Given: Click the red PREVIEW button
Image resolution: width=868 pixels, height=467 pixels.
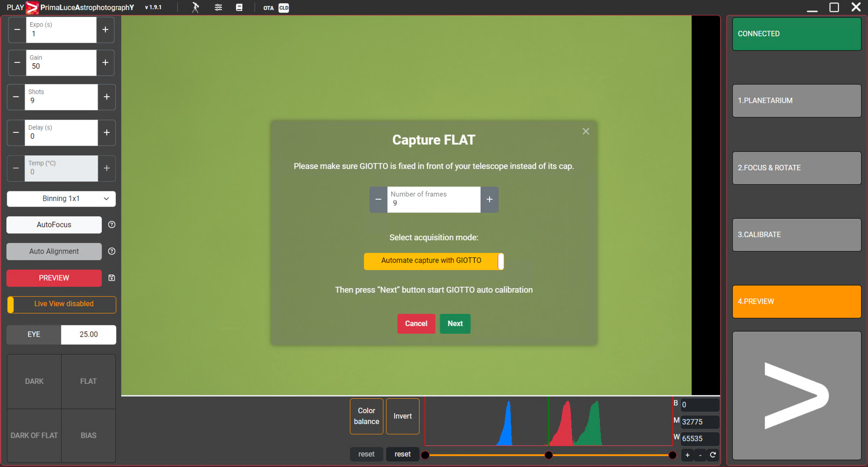Looking at the screenshot, I should tap(54, 278).
